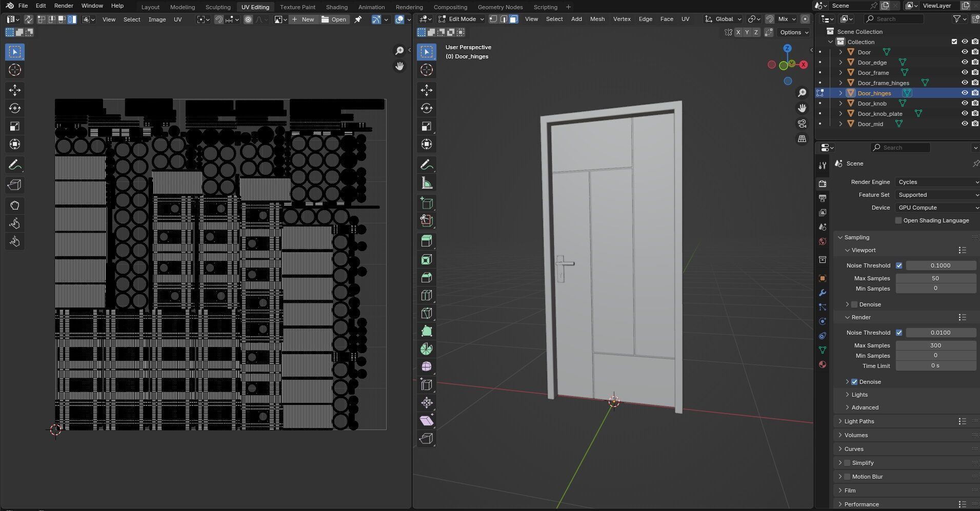This screenshot has height=511, width=980.
Task: Choose the Inset Faces tool
Action: point(426,259)
